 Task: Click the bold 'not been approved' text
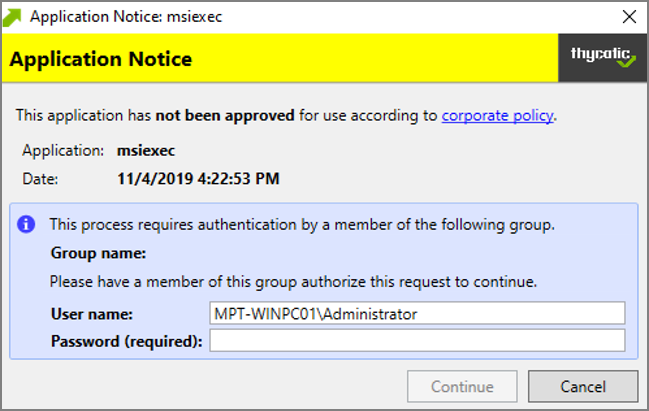[x=225, y=115]
